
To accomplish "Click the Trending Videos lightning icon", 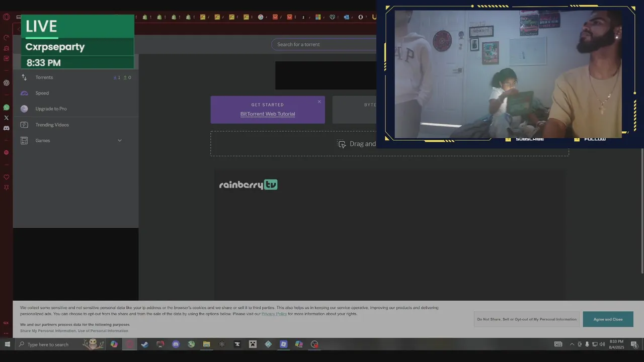I will [x=24, y=125].
